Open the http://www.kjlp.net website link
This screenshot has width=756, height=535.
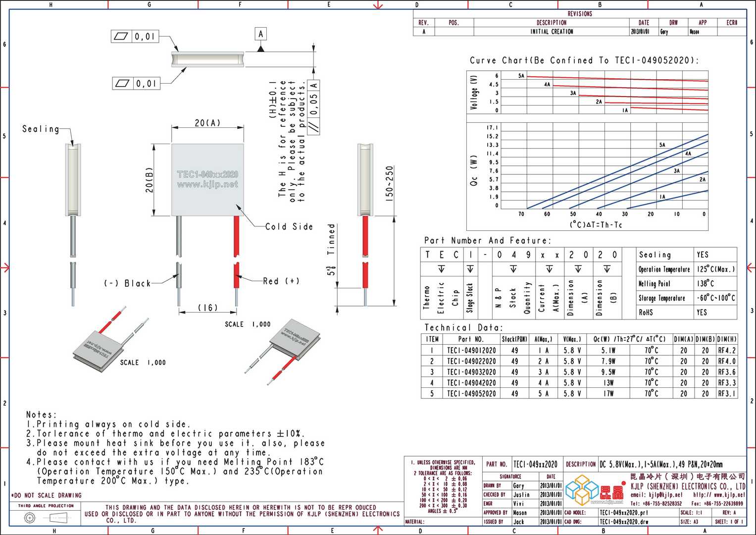(719, 494)
